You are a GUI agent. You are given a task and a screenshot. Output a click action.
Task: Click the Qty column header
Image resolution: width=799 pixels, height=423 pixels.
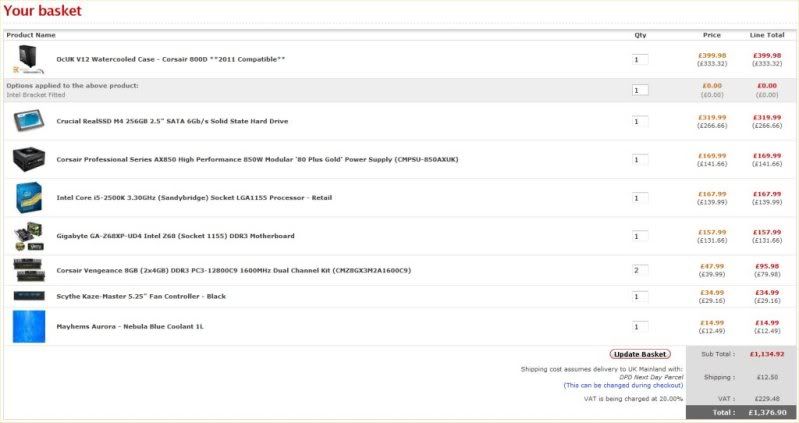(x=641, y=35)
